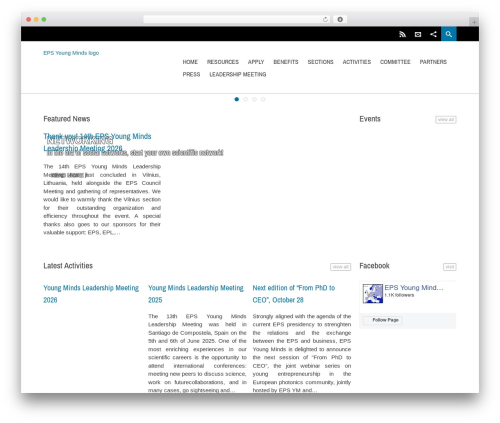Click the Follow Page button
The height and width of the screenshot is (423, 500).
point(382,320)
